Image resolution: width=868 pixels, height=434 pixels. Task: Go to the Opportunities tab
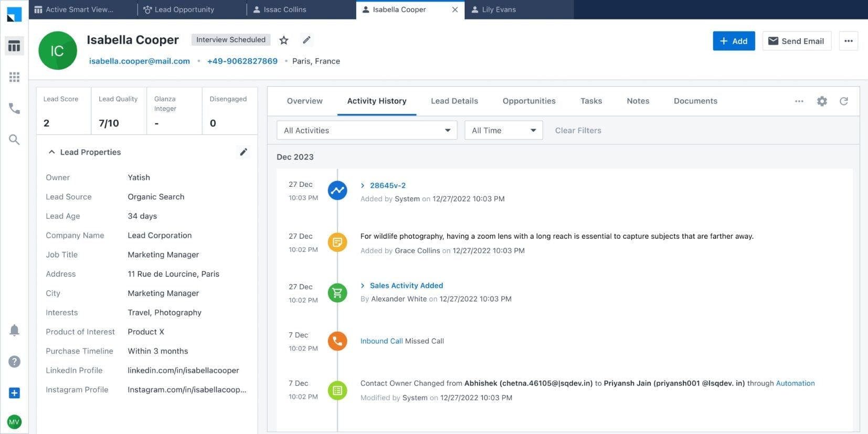tap(529, 101)
